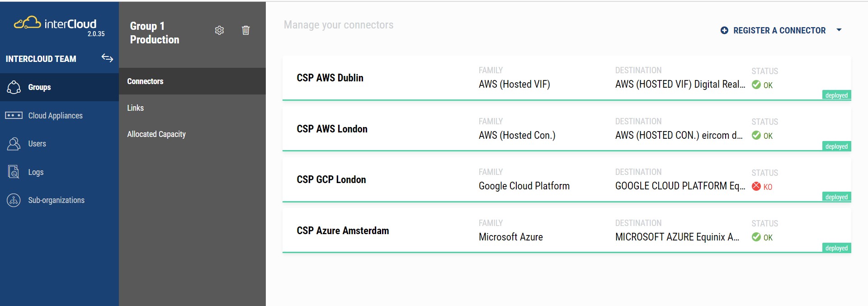
Task: Click the interCloud cloud logo
Action: click(27, 23)
